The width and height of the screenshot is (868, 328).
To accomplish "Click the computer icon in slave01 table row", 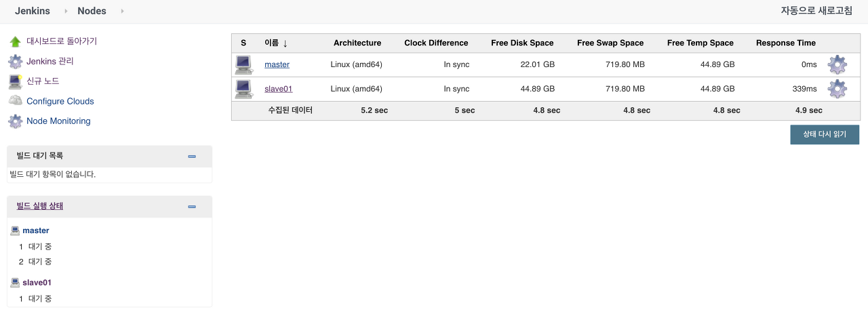I will [243, 89].
